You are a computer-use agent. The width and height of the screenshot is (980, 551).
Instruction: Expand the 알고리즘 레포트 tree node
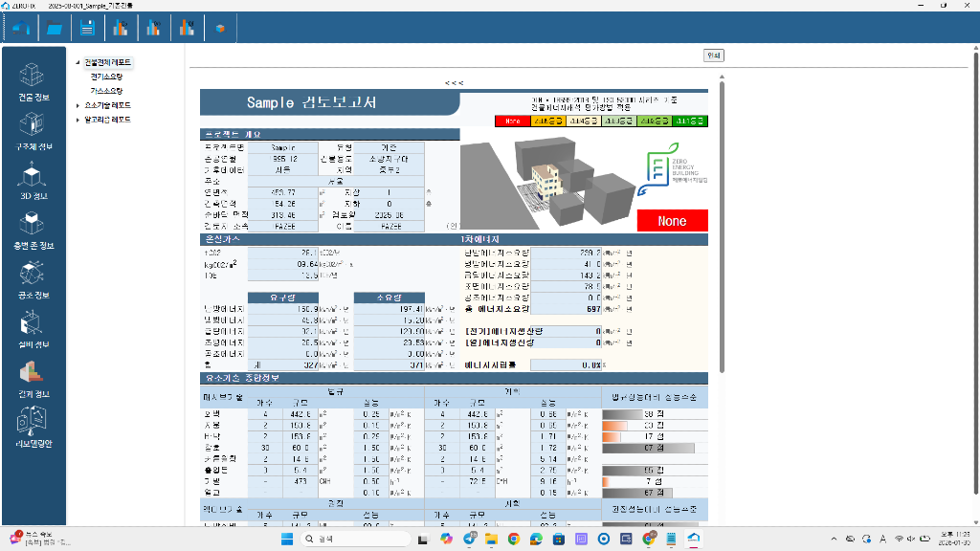(78, 120)
